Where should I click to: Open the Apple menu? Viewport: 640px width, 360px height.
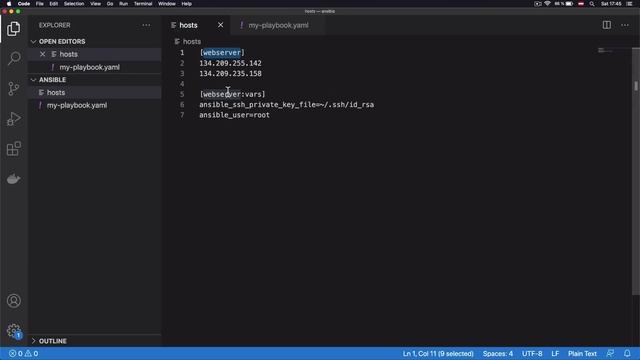pyautogui.click(x=9, y=4)
